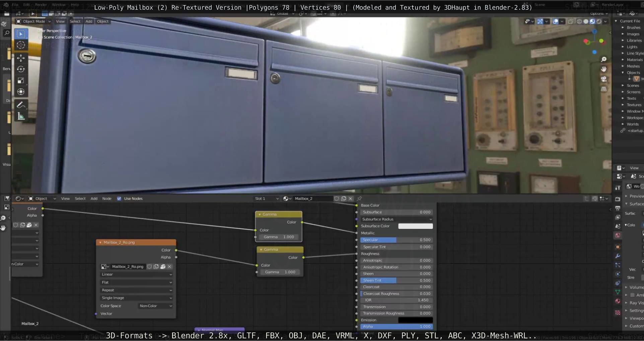This screenshot has height=341, width=644.
Task: Activate the 3D Cursor tool
Action: (21, 45)
